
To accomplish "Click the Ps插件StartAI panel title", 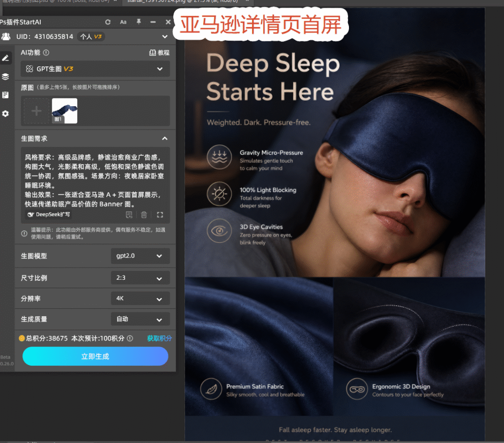I will click(21, 22).
